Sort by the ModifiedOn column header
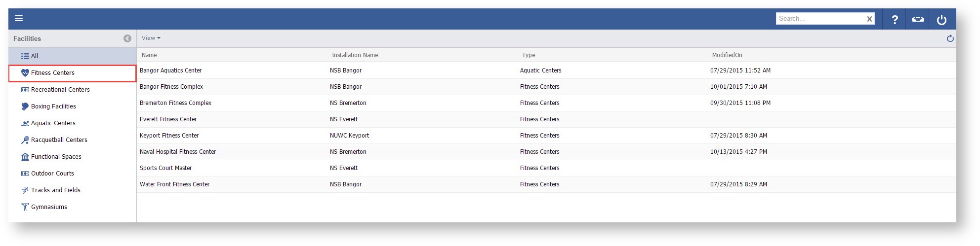980x246 pixels. (727, 55)
